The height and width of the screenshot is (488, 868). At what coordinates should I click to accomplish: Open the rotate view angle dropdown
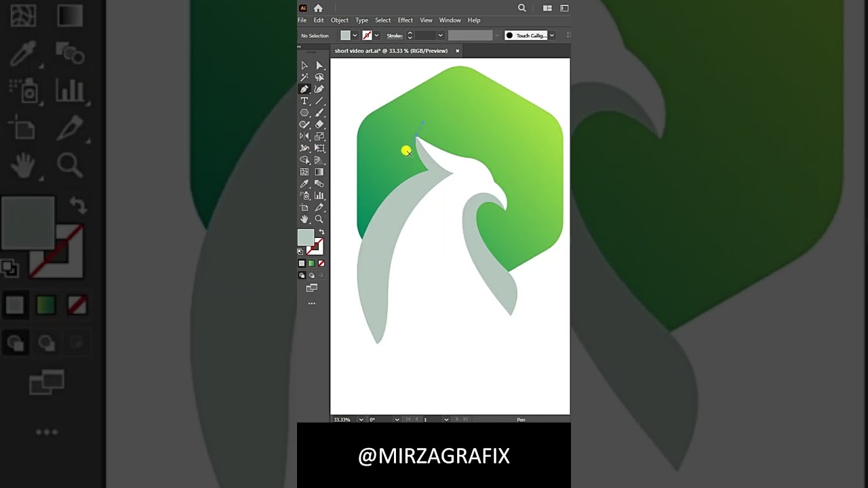pyautogui.click(x=397, y=420)
